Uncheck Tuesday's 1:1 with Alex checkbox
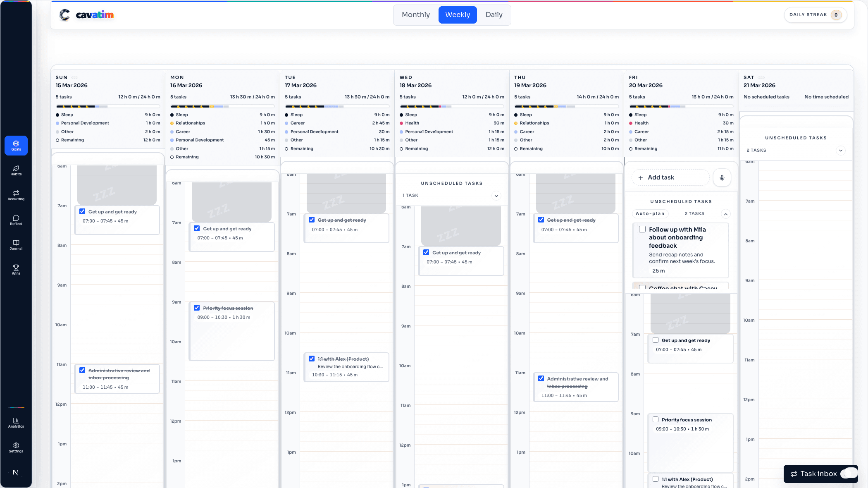 click(312, 359)
